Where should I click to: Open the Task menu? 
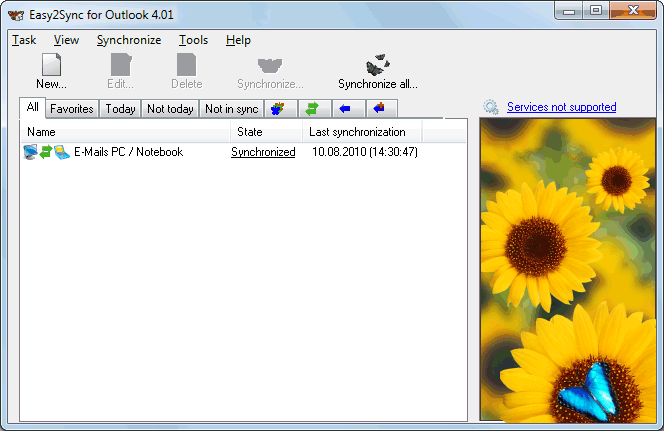click(24, 40)
